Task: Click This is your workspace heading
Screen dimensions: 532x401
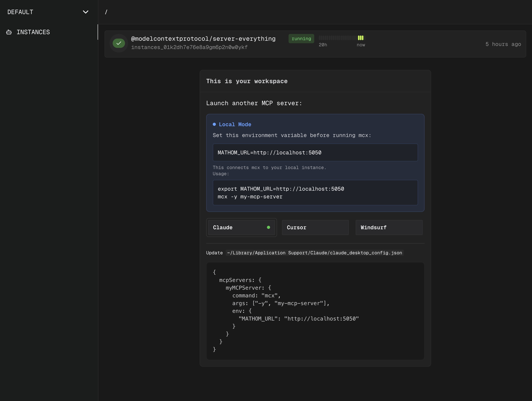Action: 247,81
